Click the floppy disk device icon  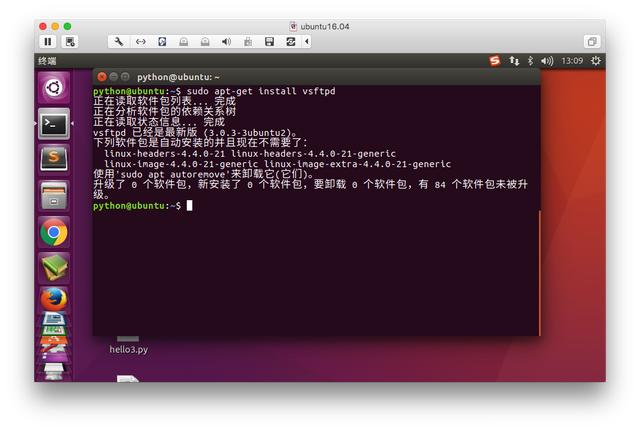tap(269, 42)
